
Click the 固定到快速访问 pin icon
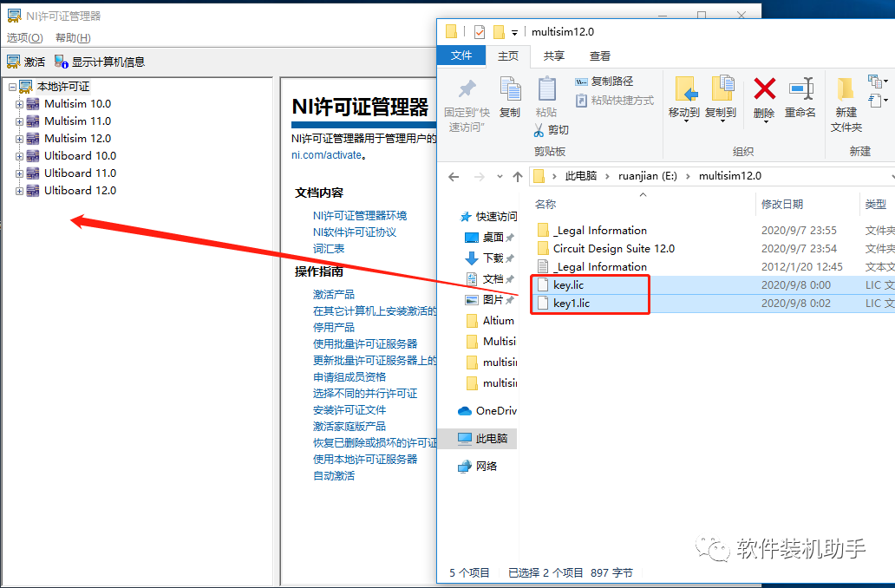[x=467, y=88]
